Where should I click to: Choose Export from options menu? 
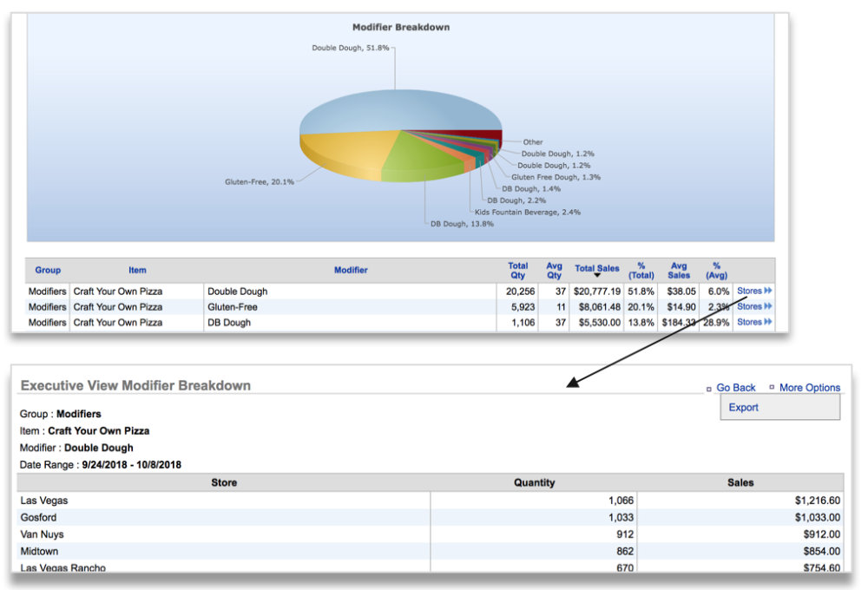coord(744,407)
